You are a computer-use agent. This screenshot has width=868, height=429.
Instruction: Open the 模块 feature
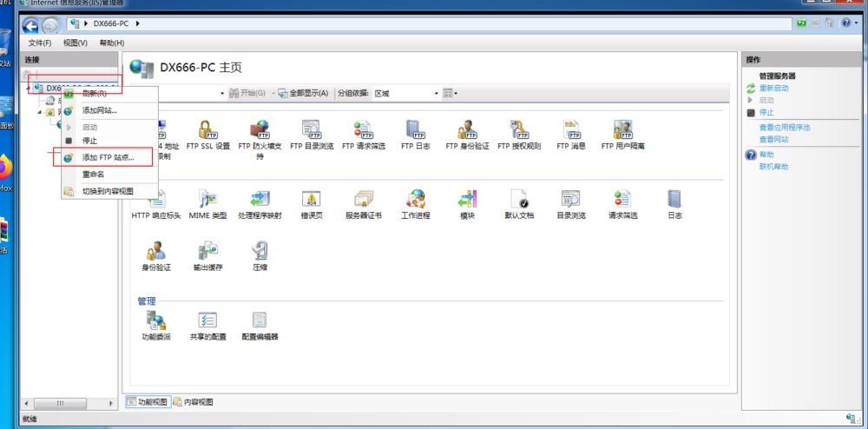point(467,204)
